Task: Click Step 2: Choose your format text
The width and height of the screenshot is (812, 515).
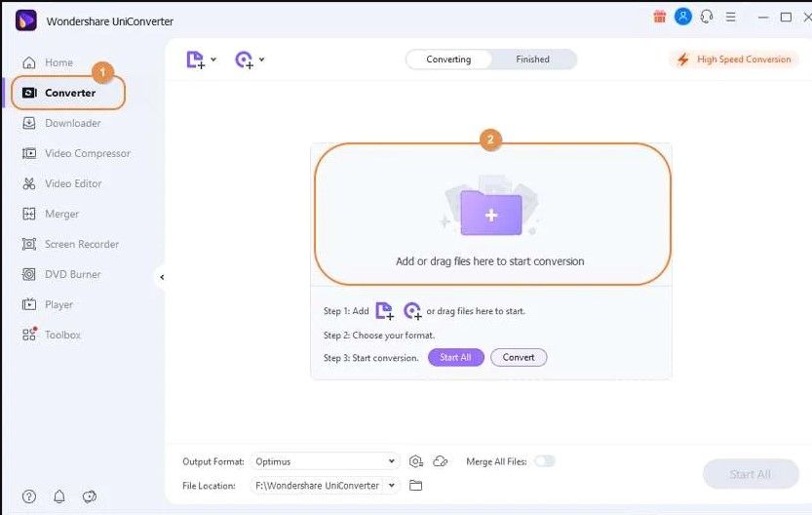Action: coord(379,336)
